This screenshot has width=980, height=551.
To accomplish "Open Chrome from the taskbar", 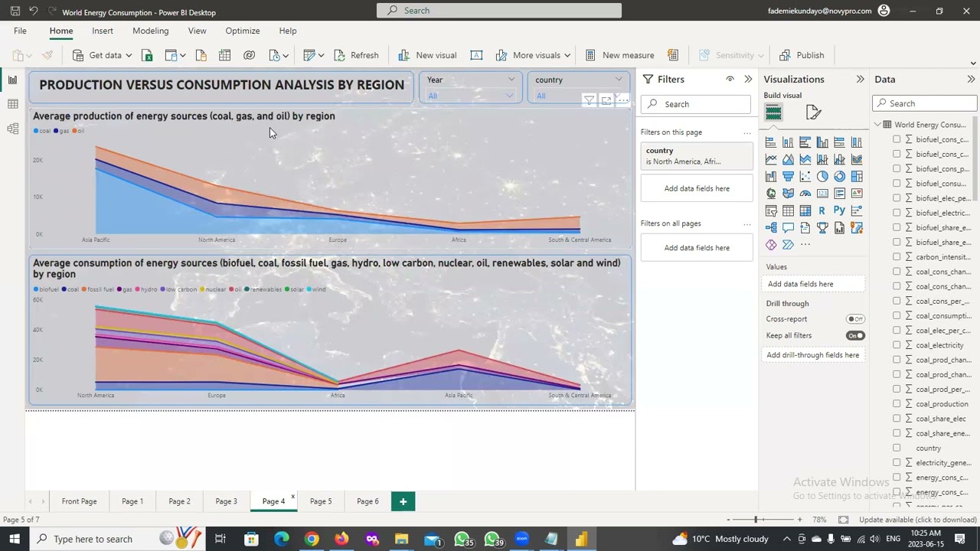I will click(311, 539).
